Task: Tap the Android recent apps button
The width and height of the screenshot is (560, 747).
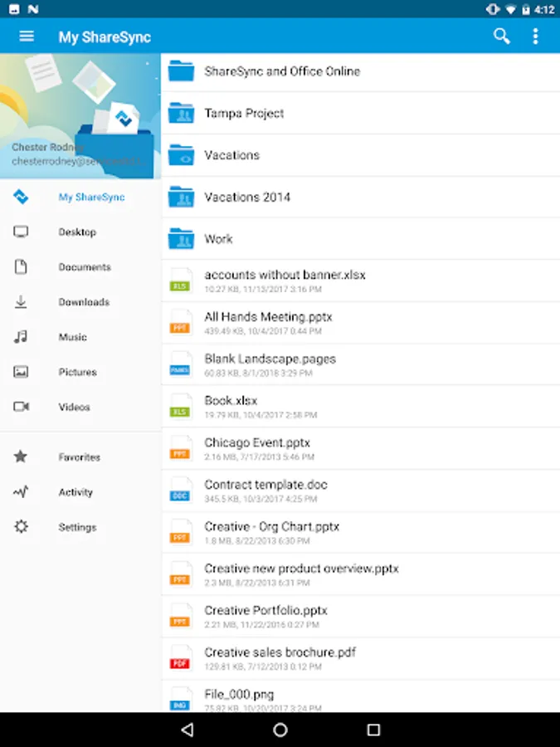Action: (x=374, y=730)
